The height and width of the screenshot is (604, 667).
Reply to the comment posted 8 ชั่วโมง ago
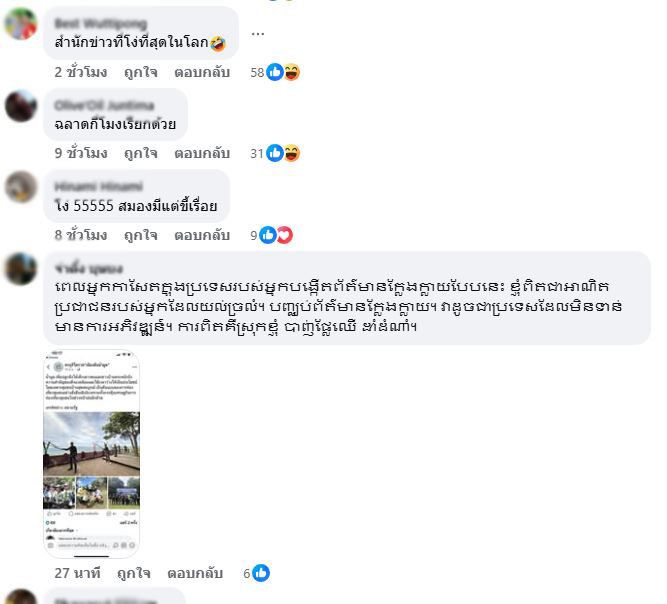(x=202, y=235)
